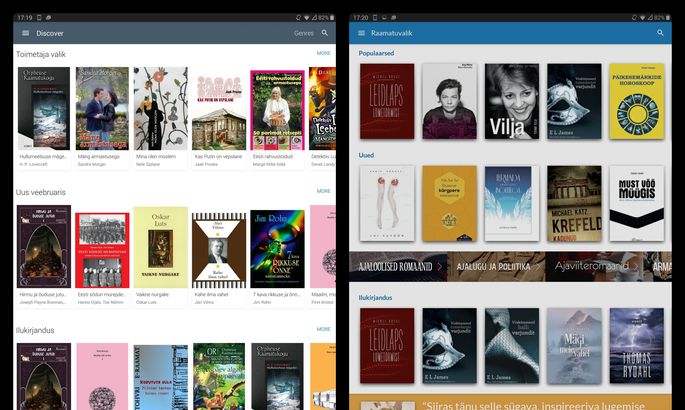
Task: Open Hirmu ja õuduse book in Uus veebruaris
Action: click(x=44, y=246)
